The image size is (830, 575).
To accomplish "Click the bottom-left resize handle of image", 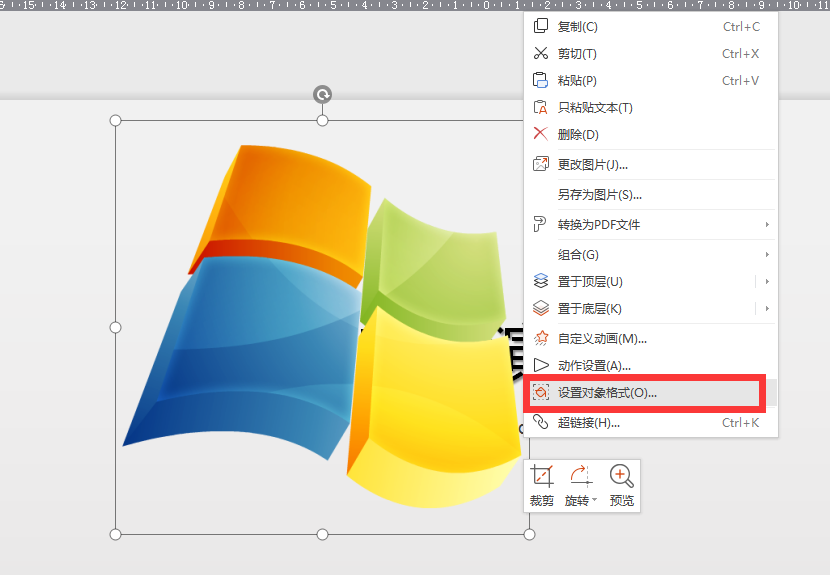I will coord(115,535).
